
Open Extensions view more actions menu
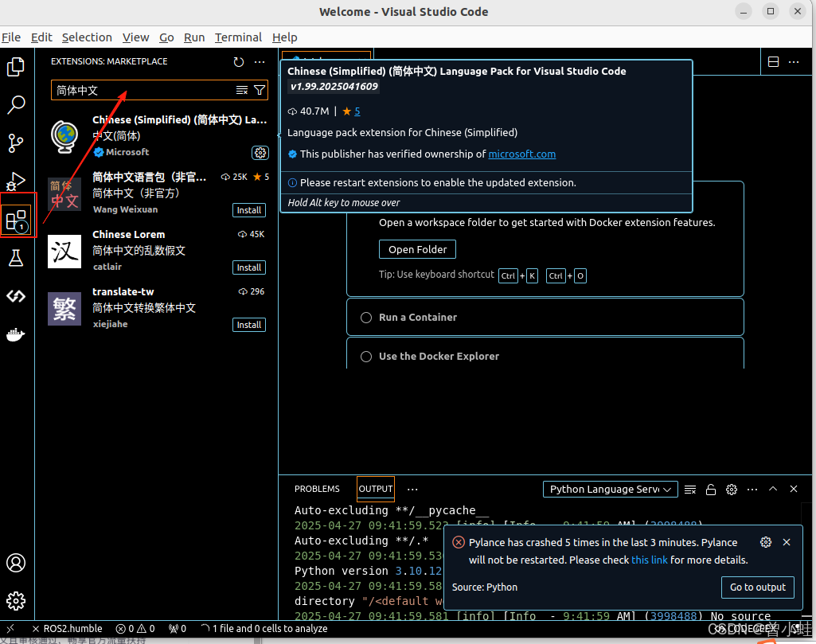point(260,62)
